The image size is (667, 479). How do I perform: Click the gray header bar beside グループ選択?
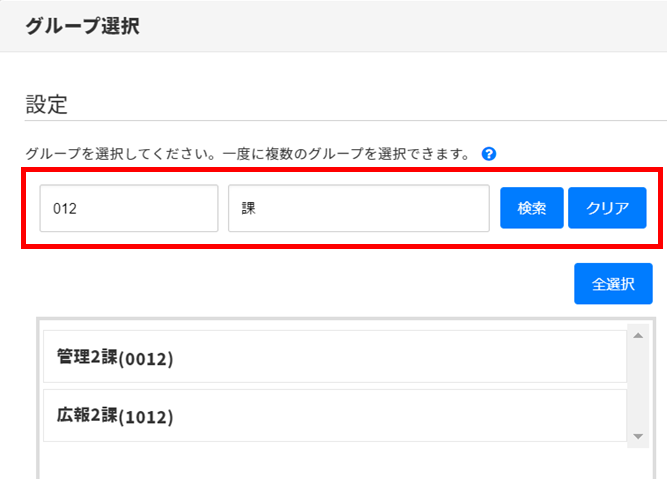click(400, 27)
